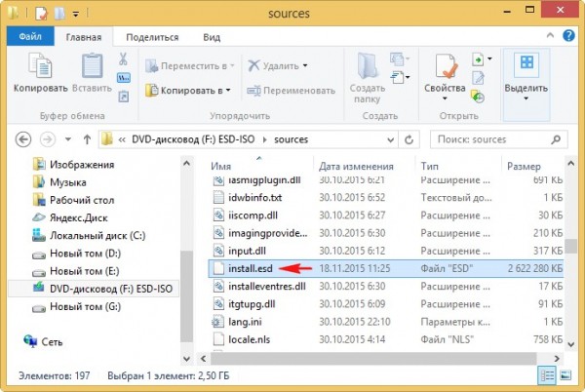Image resolution: width=585 pixels, height=392 pixels.
Task: Click the Forward navigation arrow
Action: [48, 139]
